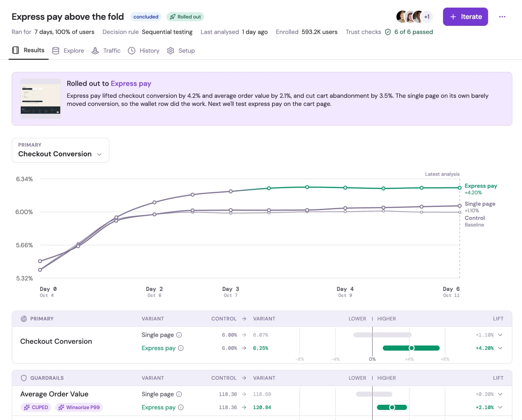Open the Checkout Conversion primary metric dropdown
Viewport: 522px width, 420px height.
[x=60, y=150]
